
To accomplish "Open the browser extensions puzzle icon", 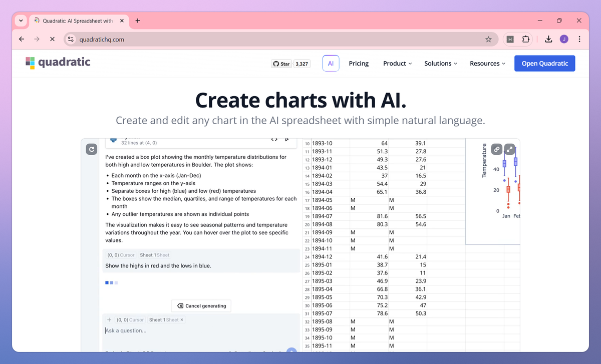I will (x=525, y=39).
